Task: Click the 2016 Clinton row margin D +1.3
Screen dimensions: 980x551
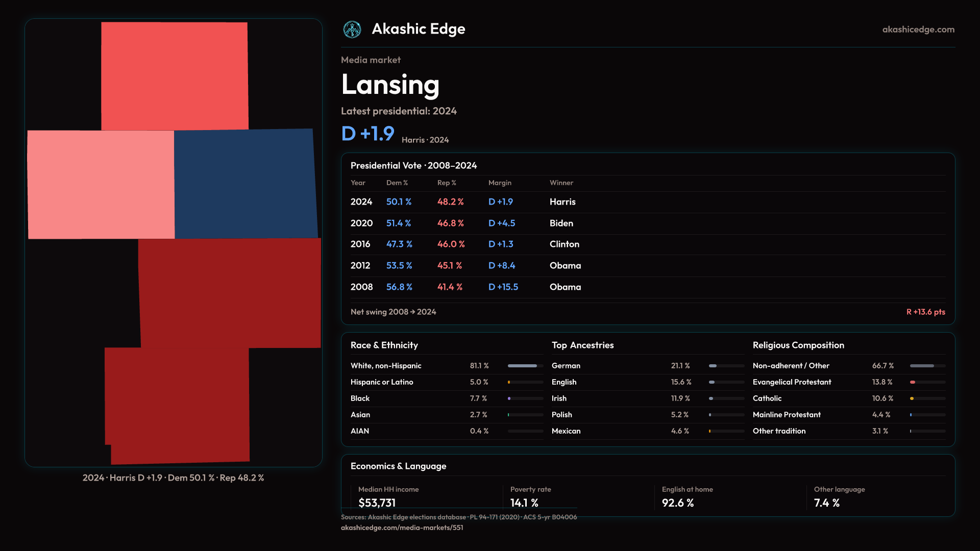Action: point(501,244)
